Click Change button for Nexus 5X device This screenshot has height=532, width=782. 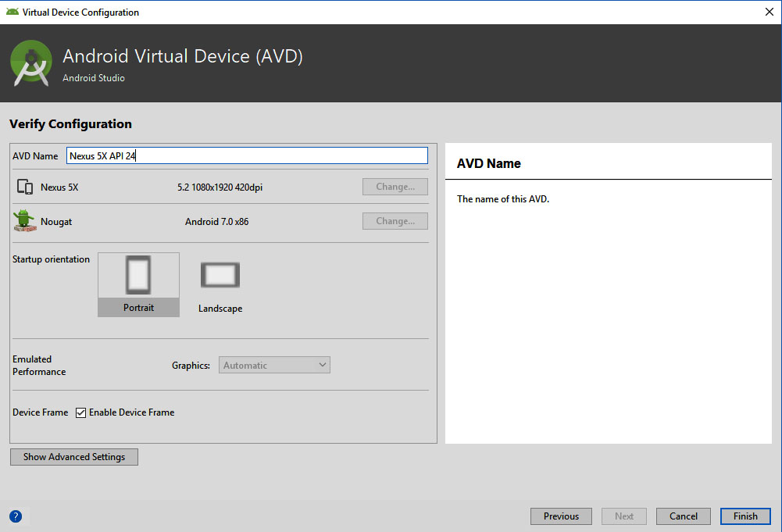(395, 187)
